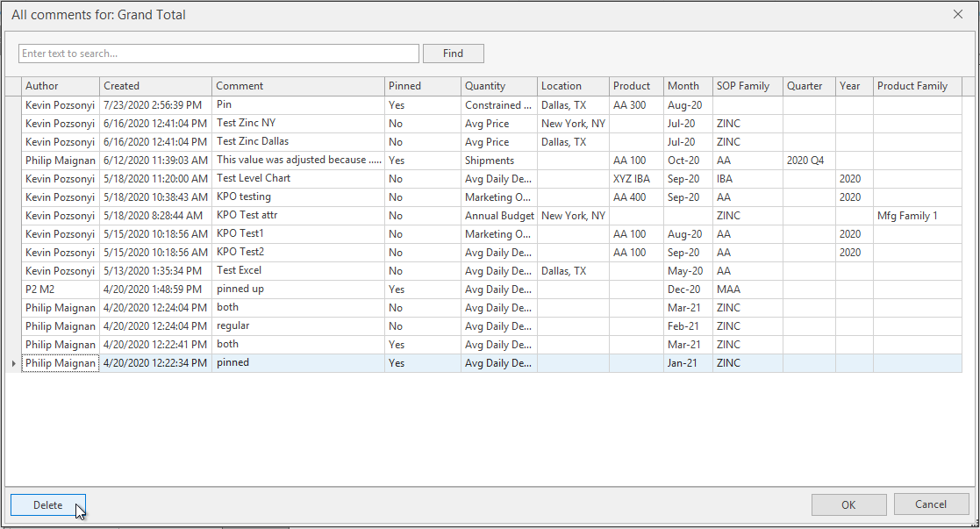
Task: Click the 'IBA' SOP Family cell
Action: [748, 179]
